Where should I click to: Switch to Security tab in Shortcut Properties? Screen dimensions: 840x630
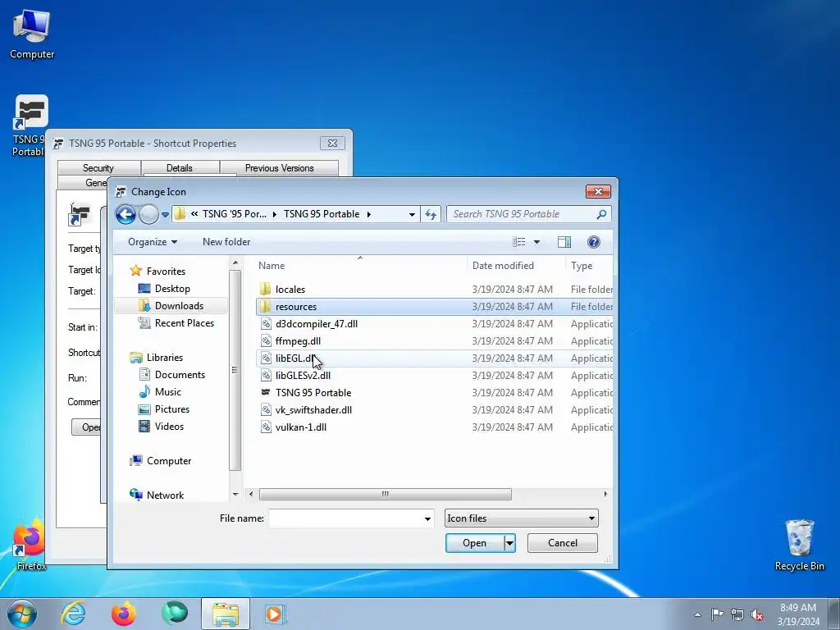point(98,167)
